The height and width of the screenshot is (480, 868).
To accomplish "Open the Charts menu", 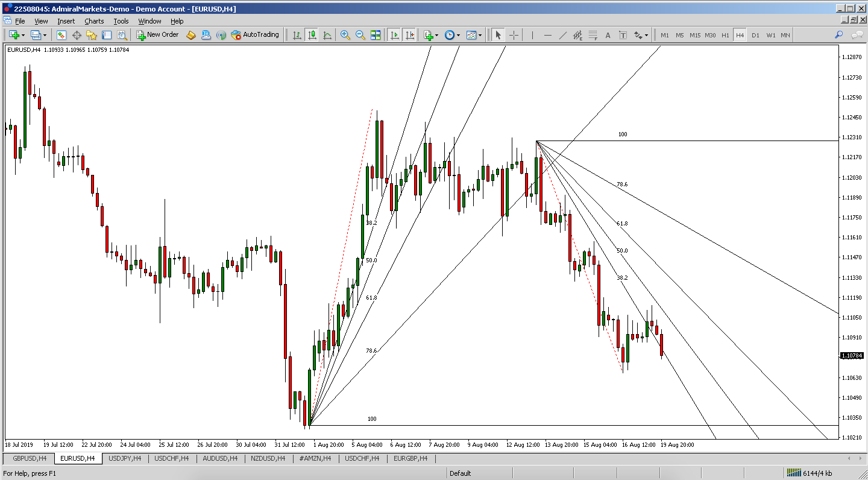I will [94, 21].
